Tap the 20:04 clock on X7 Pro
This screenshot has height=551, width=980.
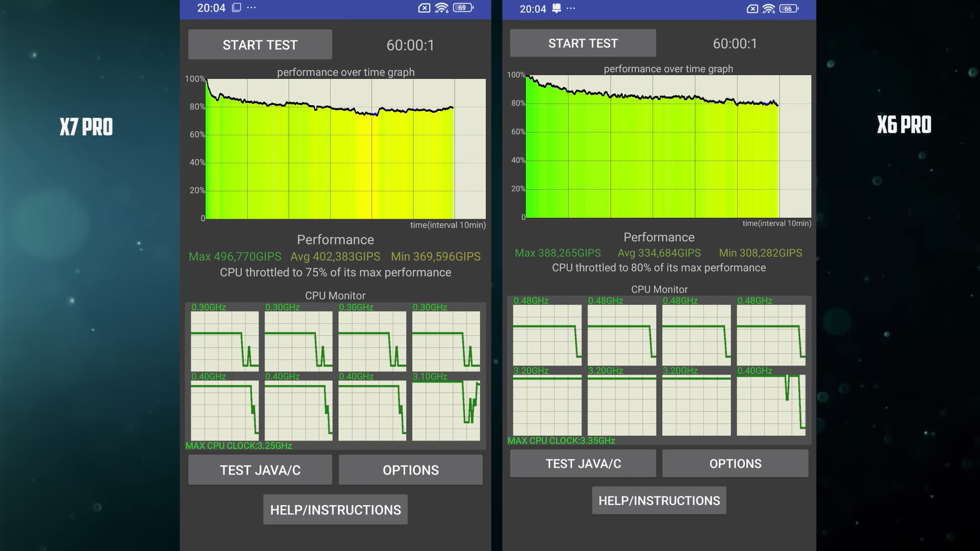tap(211, 8)
